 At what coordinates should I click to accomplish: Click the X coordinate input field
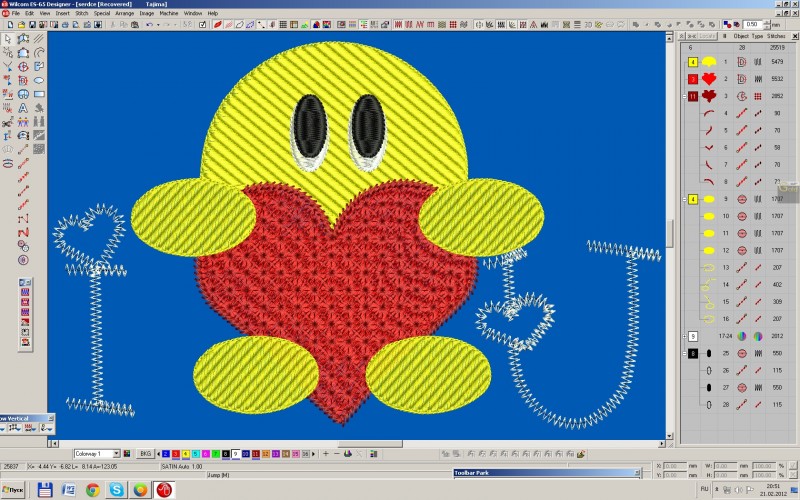click(x=675, y=466)
